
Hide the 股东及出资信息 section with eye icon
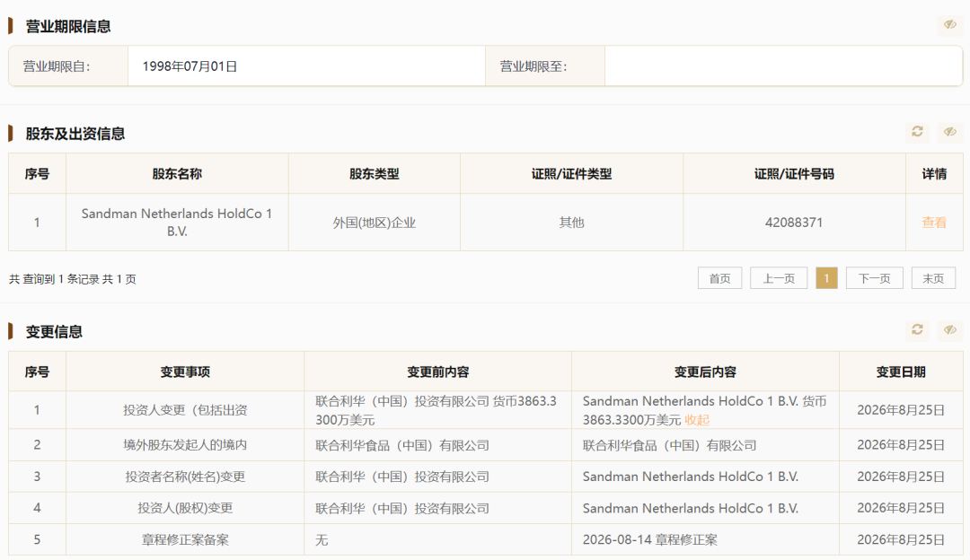coord(950,132)
